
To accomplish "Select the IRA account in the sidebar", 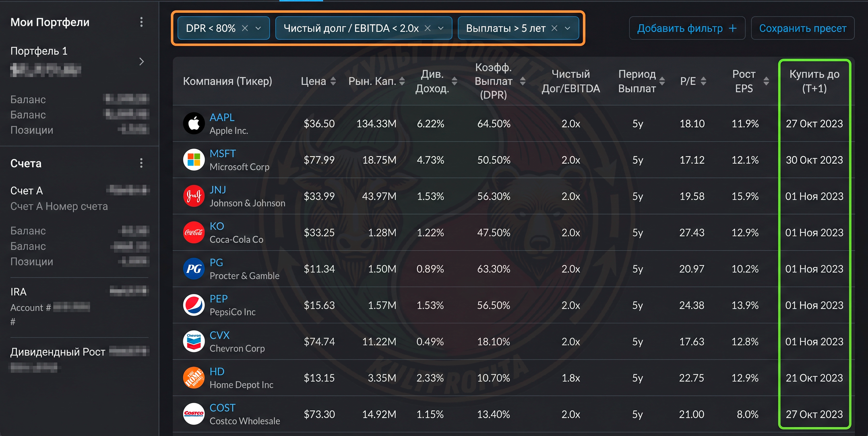I will (x=18, y=292).
